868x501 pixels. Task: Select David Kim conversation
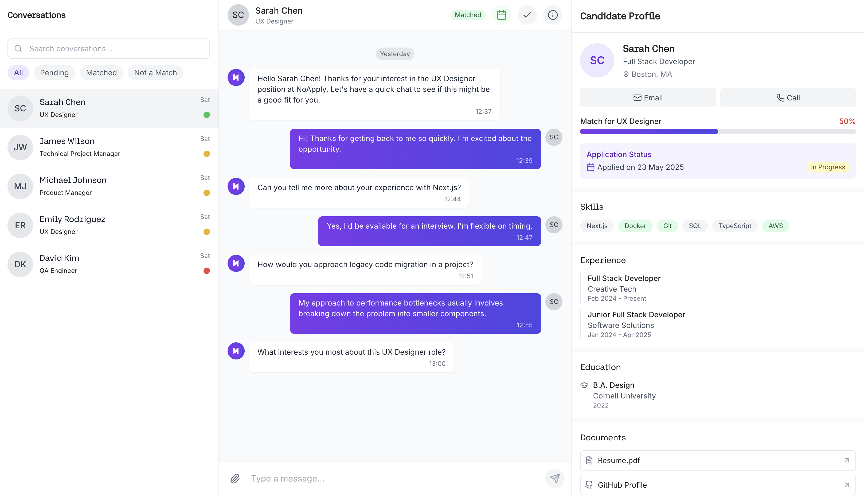109,264
